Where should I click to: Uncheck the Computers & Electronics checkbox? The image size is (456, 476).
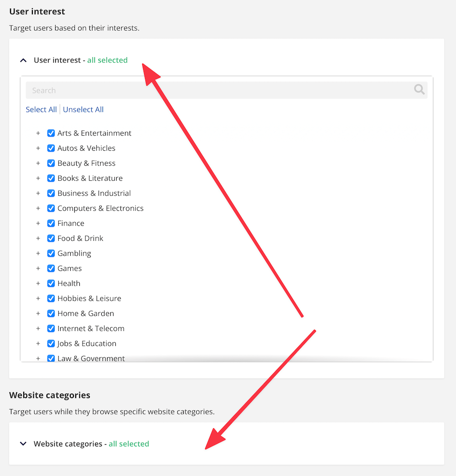(x=51, y=208)
